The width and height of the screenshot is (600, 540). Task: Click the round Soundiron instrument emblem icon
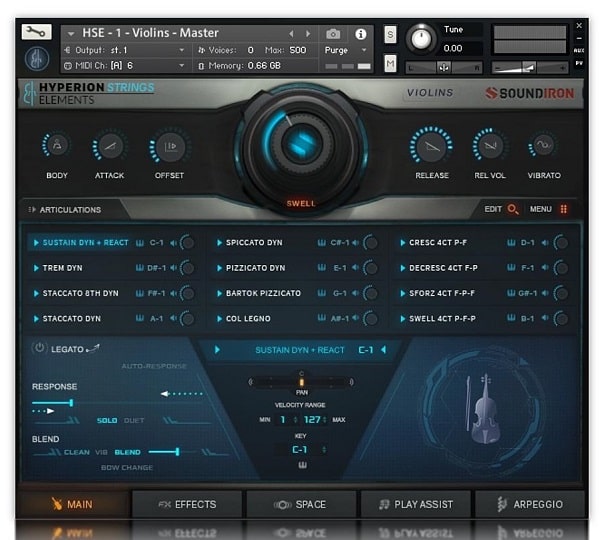pos(37,59)
